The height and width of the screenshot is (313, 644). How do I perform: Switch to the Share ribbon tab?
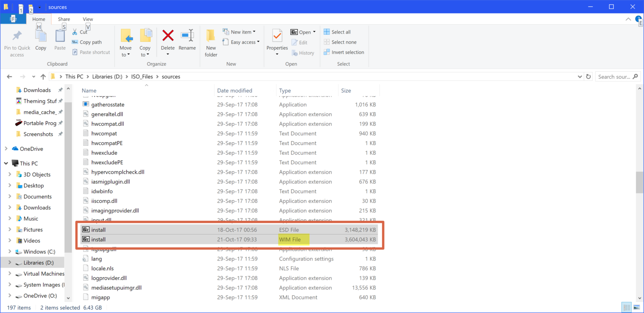pos(64,19)
